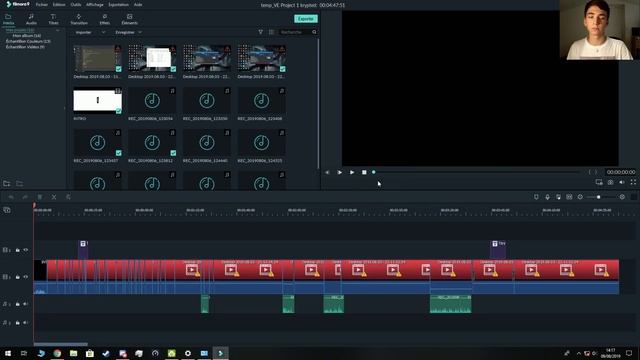Click the preview timecode 00:00:00:00
This screenshot has height=360, width=640.
click(x=620, y=172)
